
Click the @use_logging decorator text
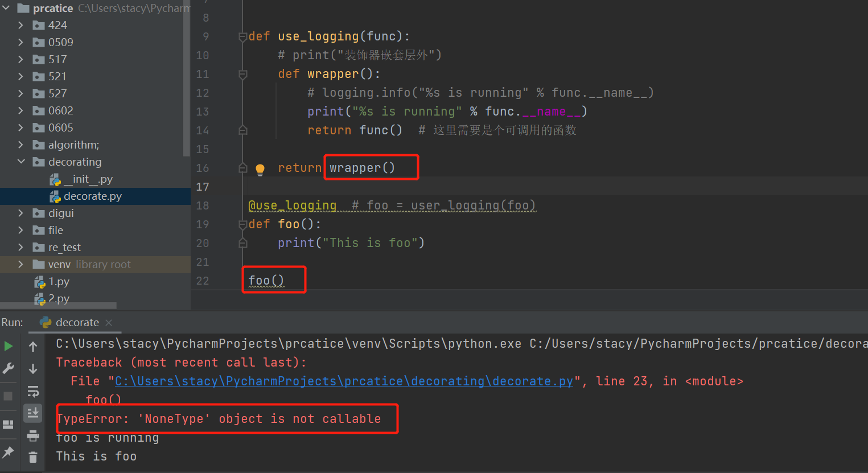(293, 205)
